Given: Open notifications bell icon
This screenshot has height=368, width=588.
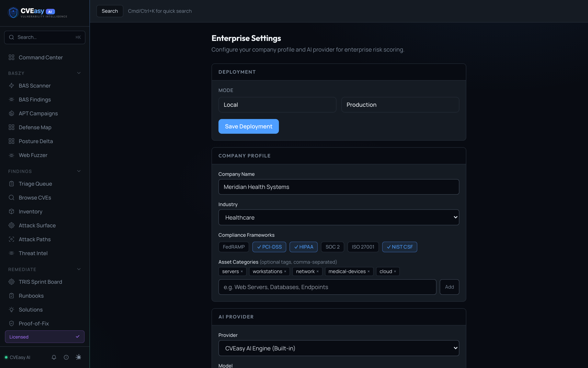Looking at the screenshot, I should tap(54, 357).
